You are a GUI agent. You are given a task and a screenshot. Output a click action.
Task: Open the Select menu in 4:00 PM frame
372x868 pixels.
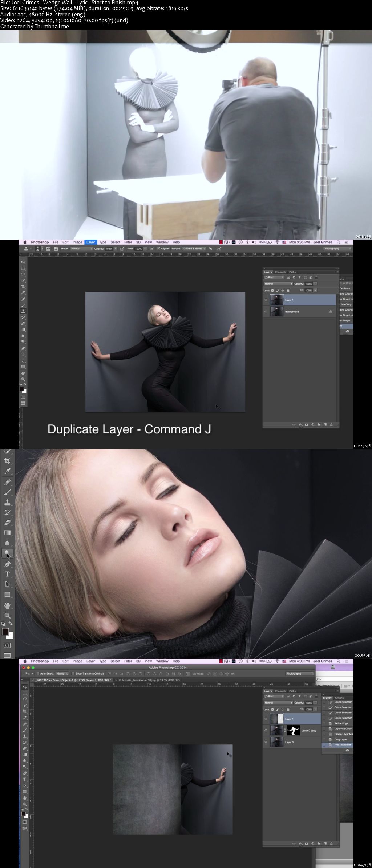[x=115, y=661]
